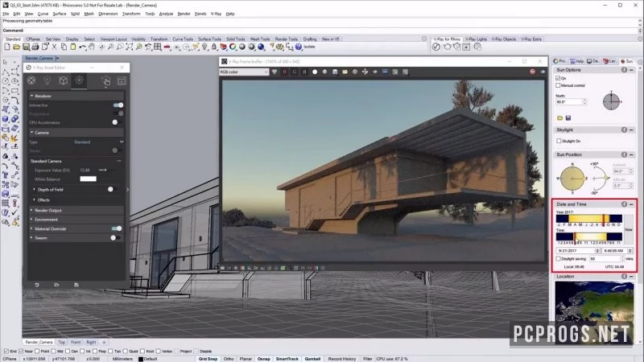The height and width of the screenshot is (362, 644).
Task: Toggle Ortho in status bar
Action: pos(229,359)
